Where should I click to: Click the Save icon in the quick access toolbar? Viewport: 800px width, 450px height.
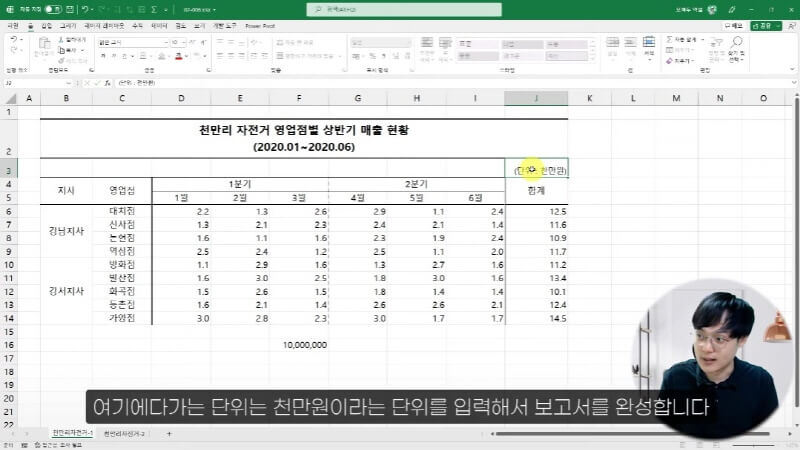[x=70, y=9]
